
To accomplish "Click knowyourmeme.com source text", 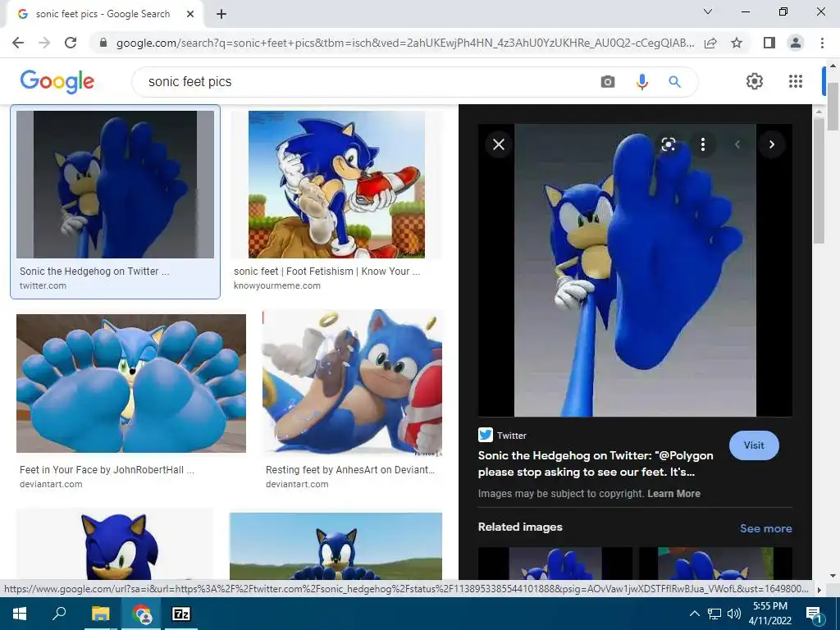I will point(277,285).
